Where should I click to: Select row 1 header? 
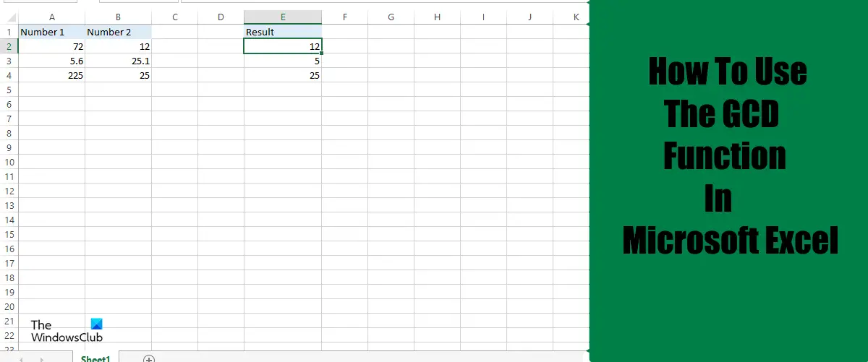point(9,32)
